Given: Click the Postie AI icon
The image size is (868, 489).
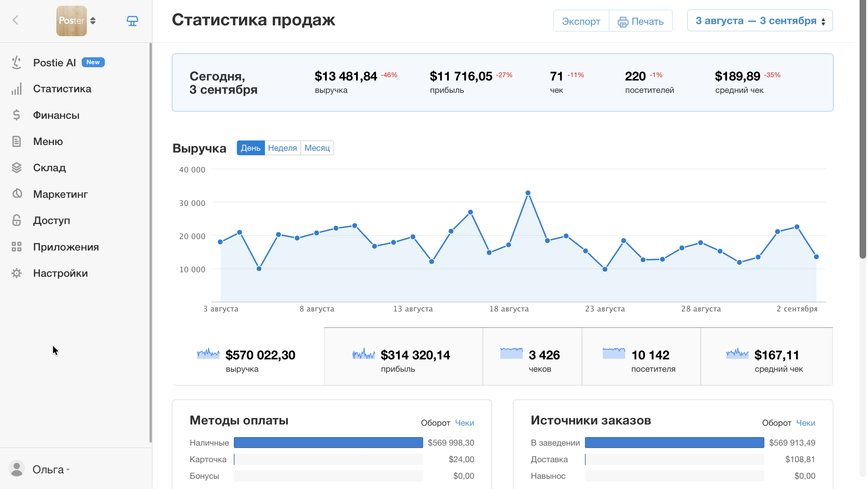Looking at the screenshot, I should point(17,63).
